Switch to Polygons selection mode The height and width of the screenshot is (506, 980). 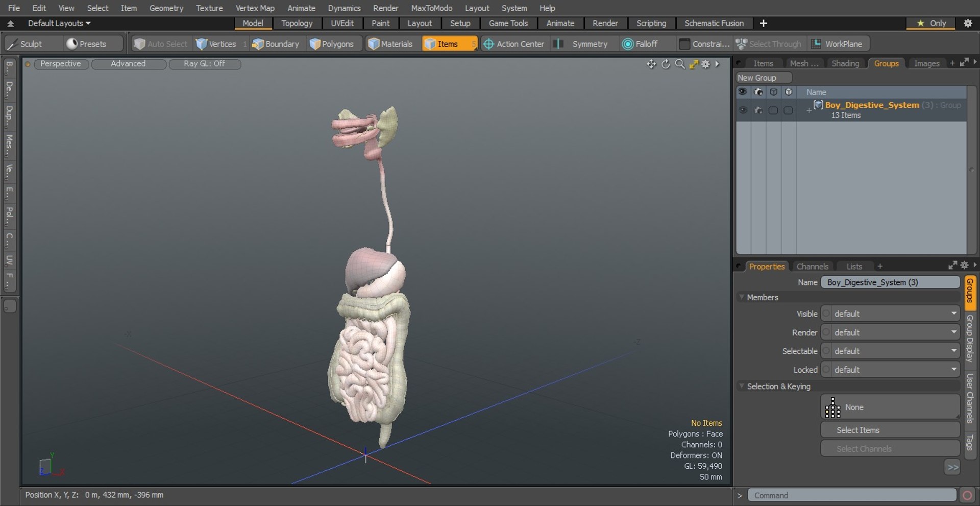click(x=332, y=44)
